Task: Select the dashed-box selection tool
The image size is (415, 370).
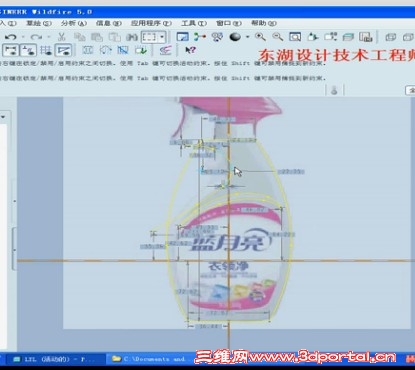Action: coord(149,37)
